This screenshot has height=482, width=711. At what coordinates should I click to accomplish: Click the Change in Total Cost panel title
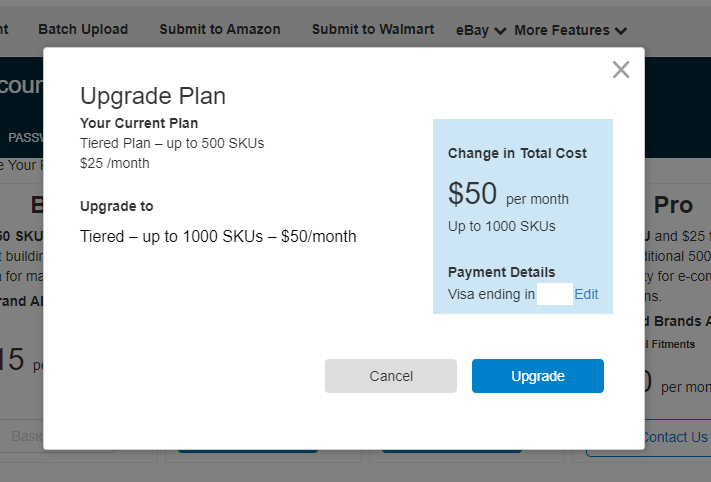click(x=517, y=153)
